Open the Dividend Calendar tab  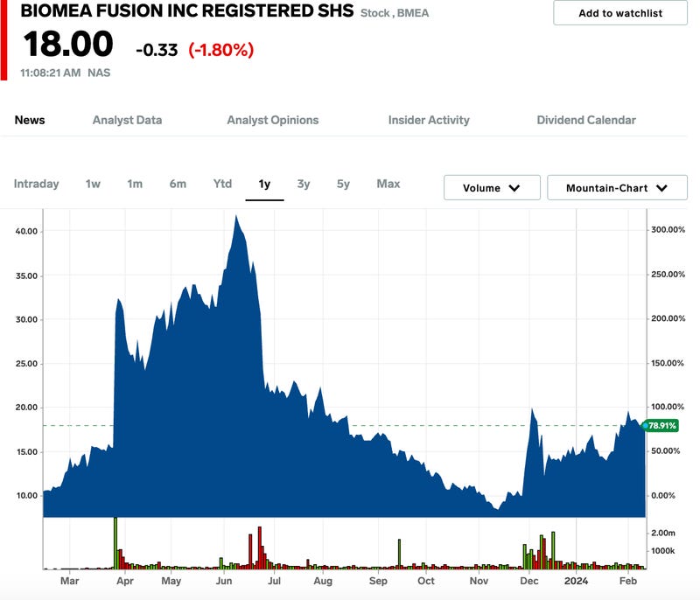click(x=586, y=120)
